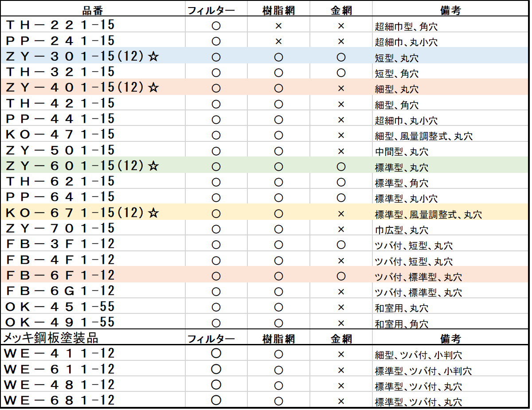Click the remark 和室用、角穴
532x410 pixels.
tap(402, 324)
